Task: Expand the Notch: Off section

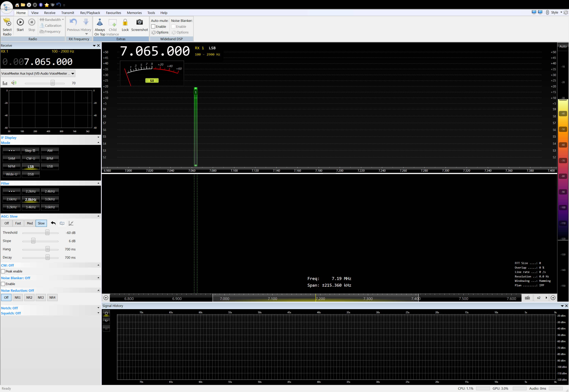Action: pos(98,308)
